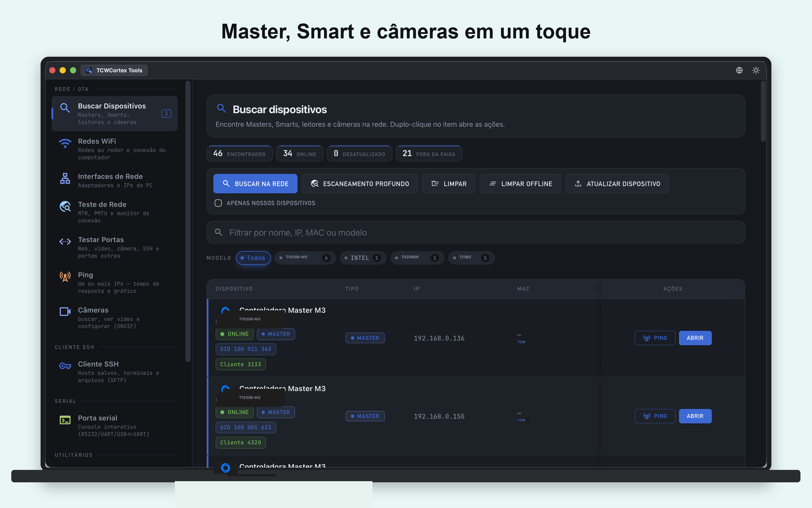Screen dimensions: 812x508
Task: Click the 34 Online counter
Action: (x=300, y=154)
